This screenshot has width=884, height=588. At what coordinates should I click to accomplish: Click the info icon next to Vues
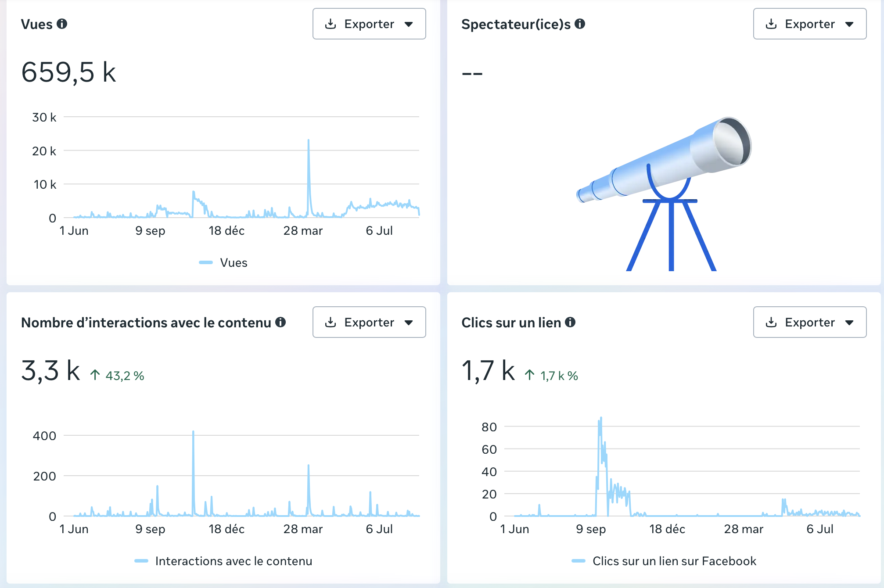click(x=62, y=24)
